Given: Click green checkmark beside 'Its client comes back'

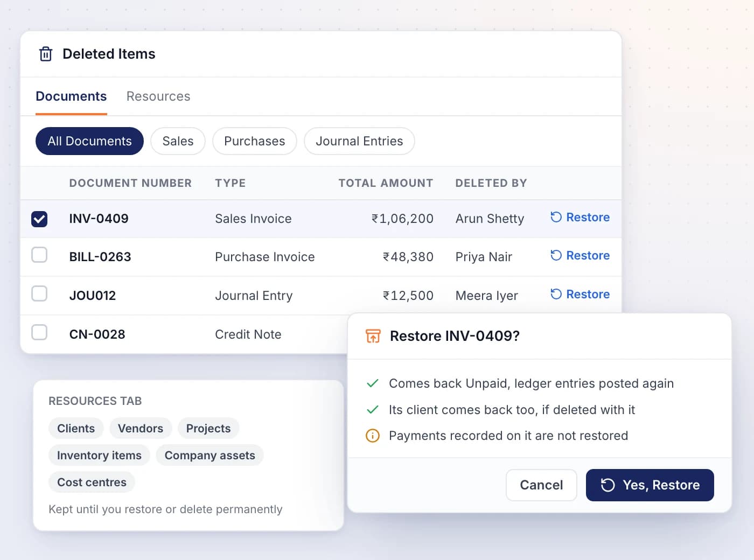Looking at the screenshot, I should click(373, 410).
